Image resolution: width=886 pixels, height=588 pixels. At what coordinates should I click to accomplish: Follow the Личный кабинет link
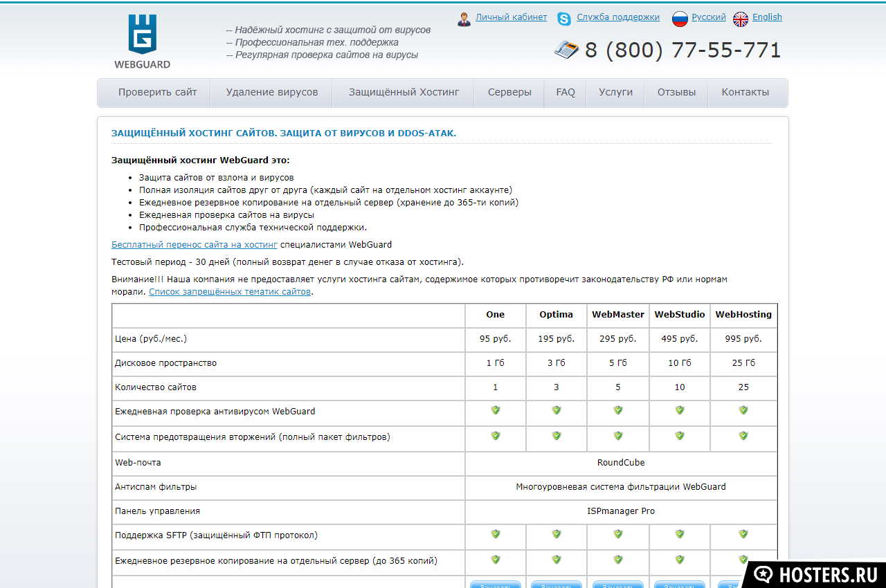pyautogui.click(x=512, y=17)
